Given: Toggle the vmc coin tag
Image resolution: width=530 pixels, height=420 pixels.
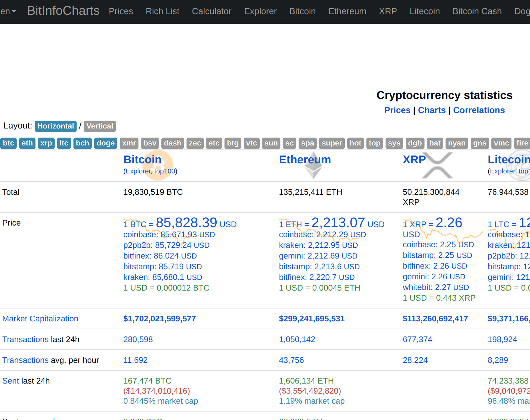Looking at the screenshot, I should [x=501, y=143].
